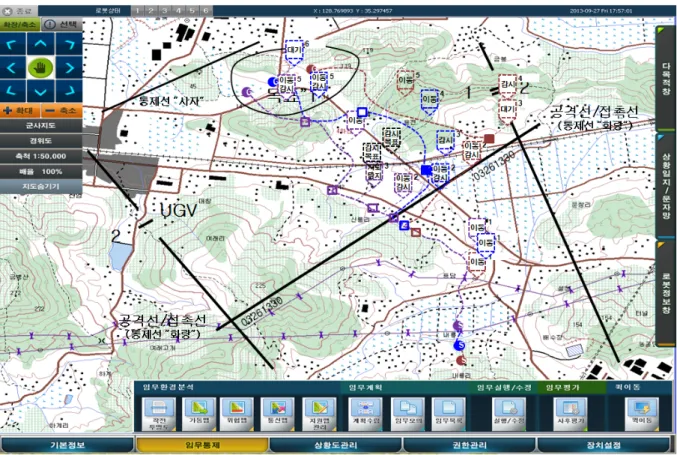Choose the 군사지도 map type
Image resolution: width=677 pixels, height=455 pixels.
41,126
